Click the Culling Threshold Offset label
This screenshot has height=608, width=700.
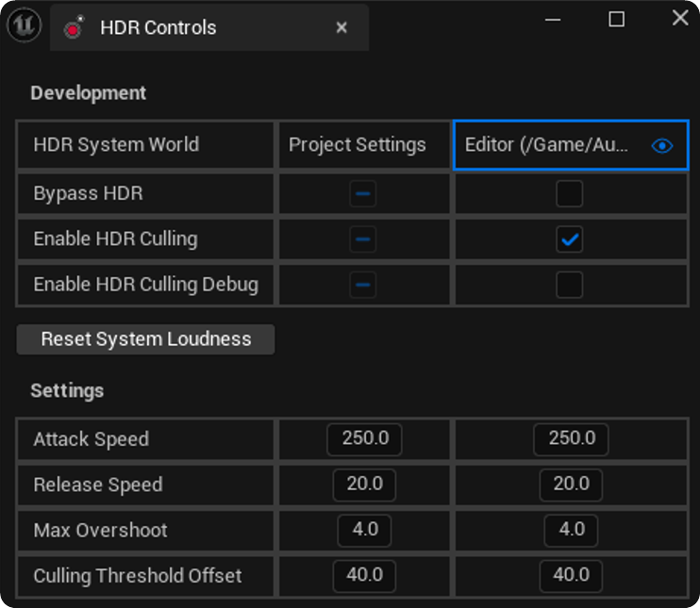(x=138, y=576)
